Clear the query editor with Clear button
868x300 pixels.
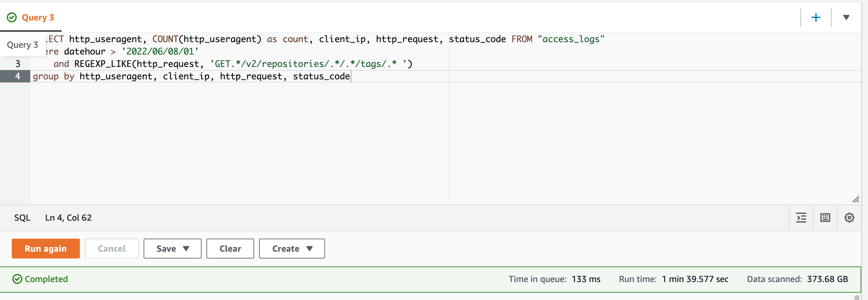(230, 248)
